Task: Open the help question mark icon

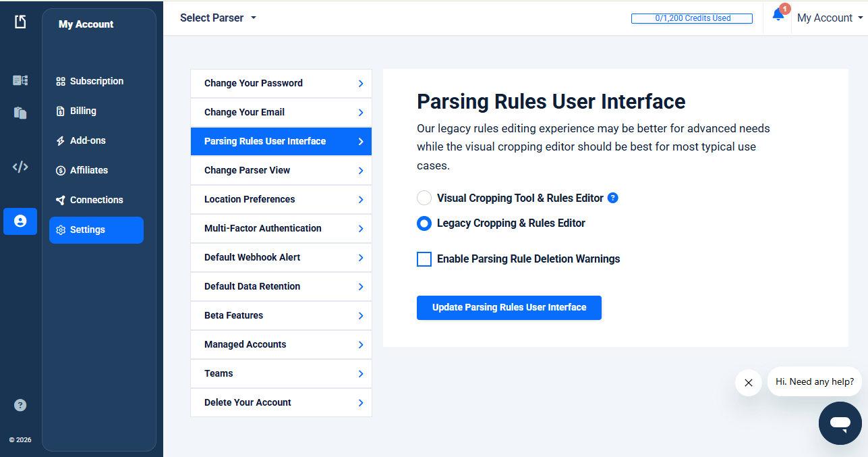Action: (20, 405)
